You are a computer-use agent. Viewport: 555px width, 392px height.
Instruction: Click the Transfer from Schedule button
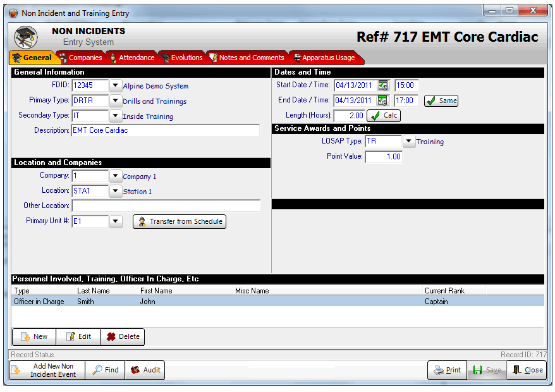coord(180,221)
